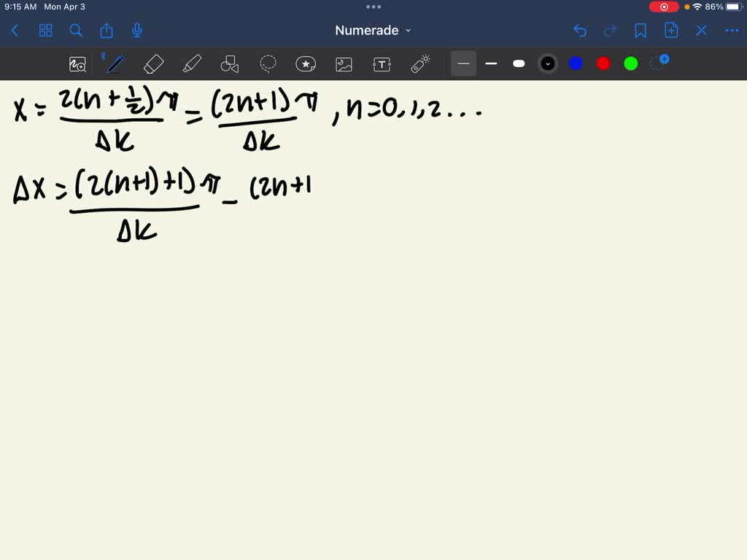Viewport: 747px width, 560px height.
Task: Open the sticker/star tool
Action: [x=306, y=63]
